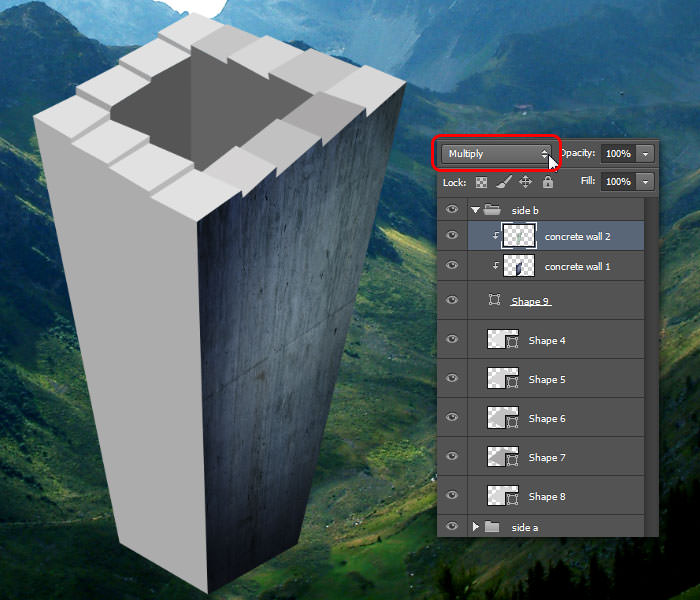Open the Multiply blend mode dropdown
700x600 pixels.
(496, 154)
